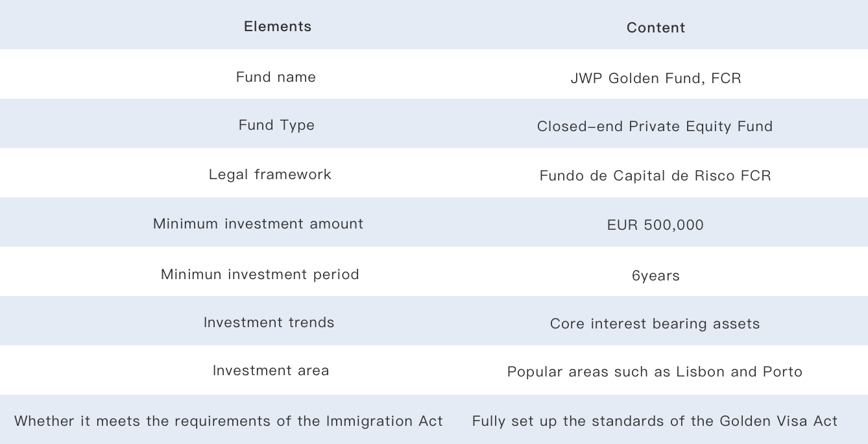Click the 'EUR 500,000' value
Screen dimensions: 868x444
(x=655, y=225)
